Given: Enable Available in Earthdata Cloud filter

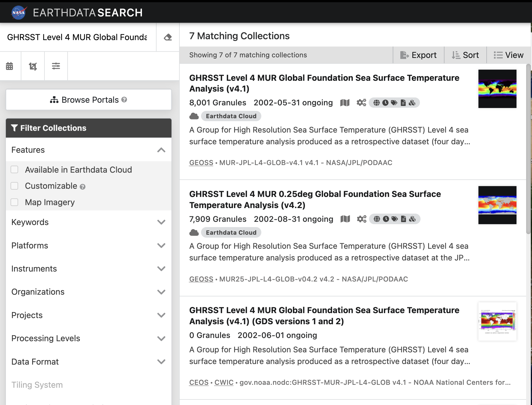Looking at the screenshot, I should pyautogui.click(x=15, y=170).
